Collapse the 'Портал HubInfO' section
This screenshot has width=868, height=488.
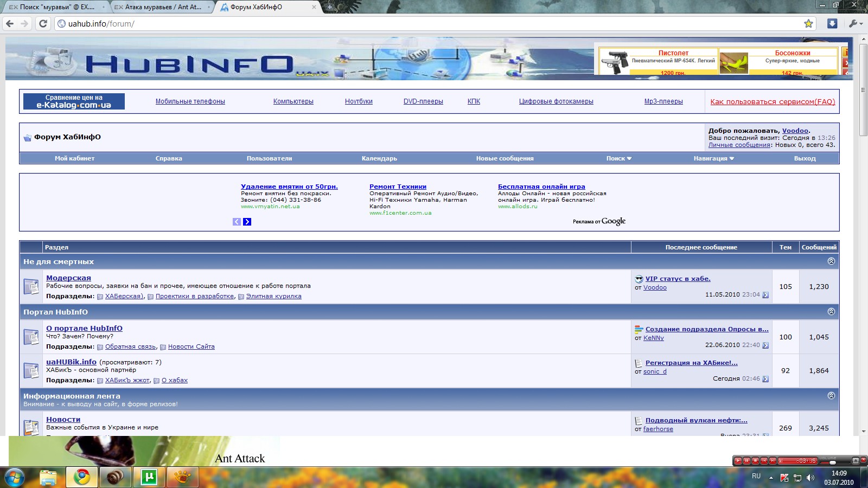point(831,312)
